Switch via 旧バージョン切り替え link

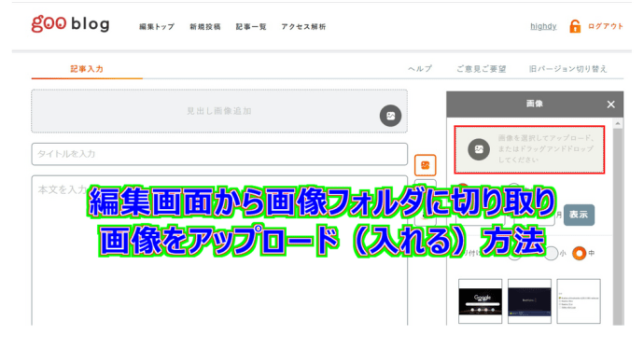(x=568, y=69)
